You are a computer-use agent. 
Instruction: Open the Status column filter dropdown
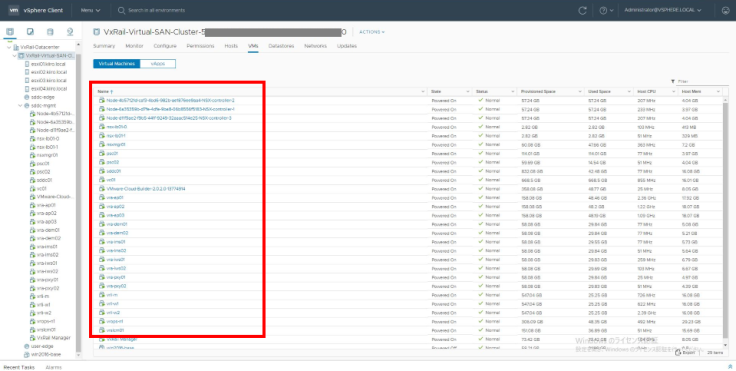513,92
